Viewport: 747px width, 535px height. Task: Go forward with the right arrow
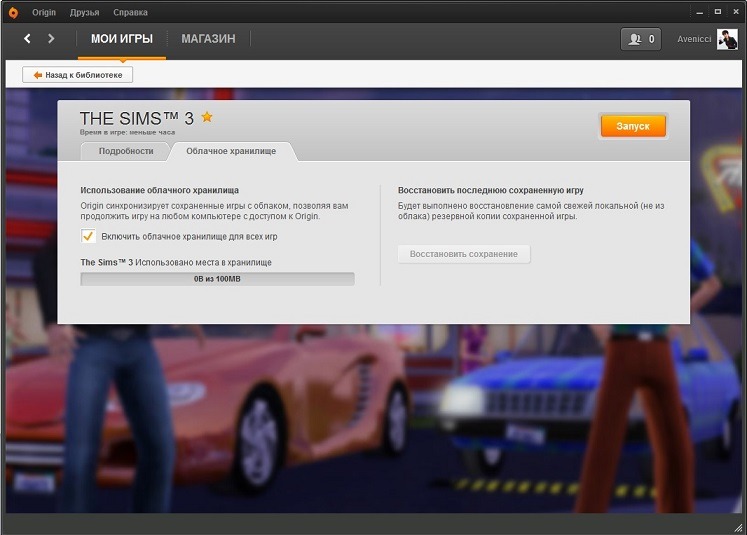coord(51,39)
